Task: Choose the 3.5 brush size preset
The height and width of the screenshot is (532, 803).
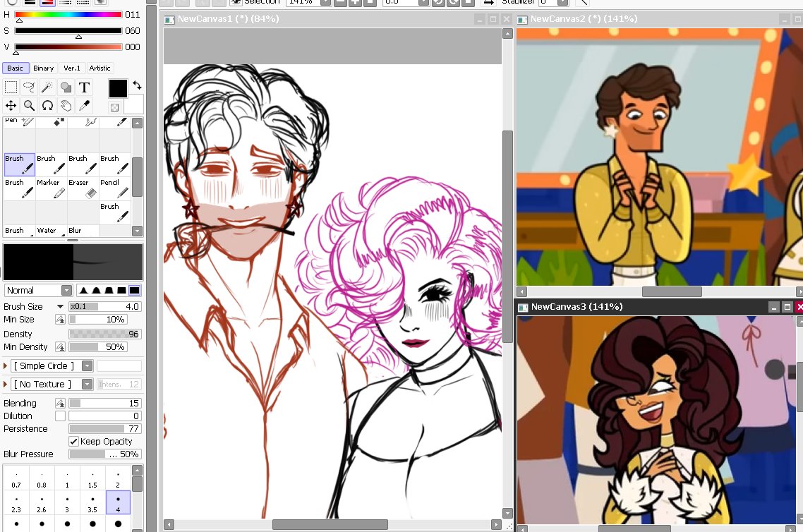Action: (x=92, y=503)
